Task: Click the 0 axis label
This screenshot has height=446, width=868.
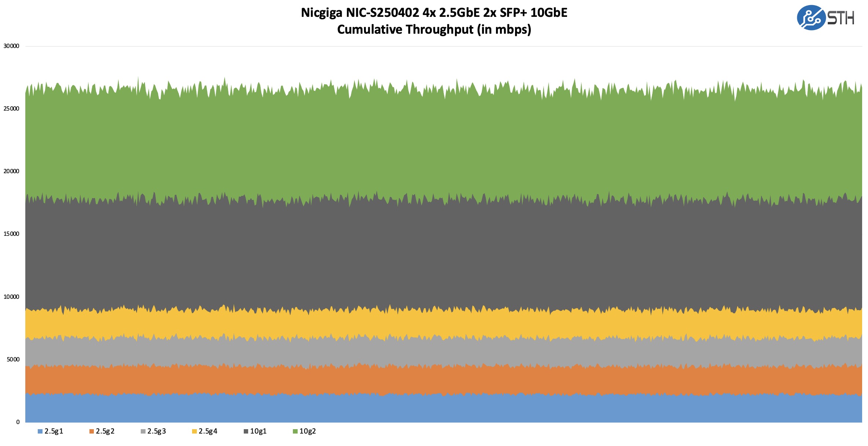Action: [18, 422]
